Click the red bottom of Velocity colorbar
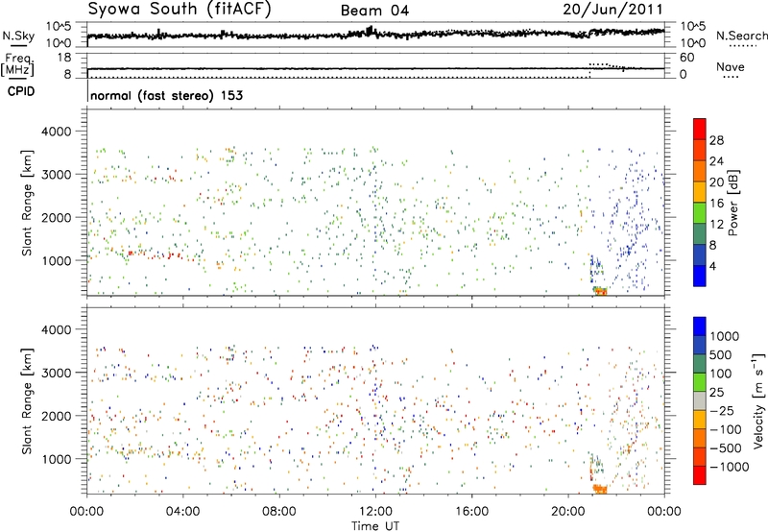Screen dimensions: 768x532 coord(700,475)
